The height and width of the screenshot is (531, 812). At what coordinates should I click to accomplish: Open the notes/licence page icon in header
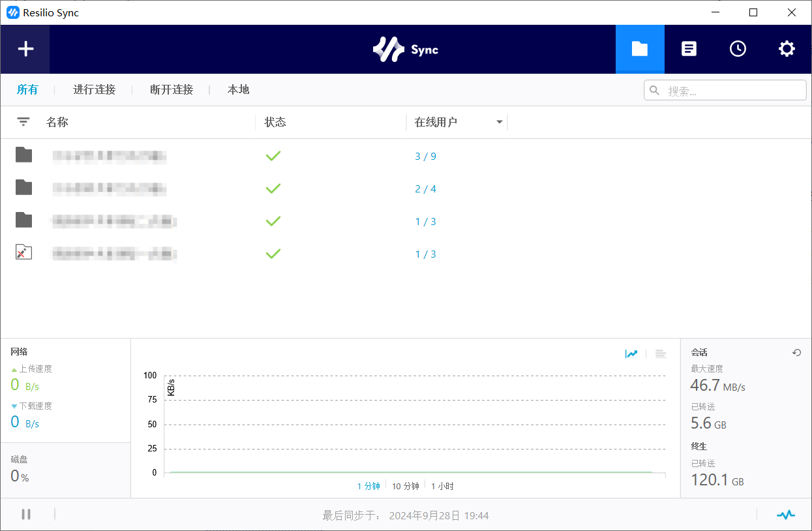(x=689, y=49)
